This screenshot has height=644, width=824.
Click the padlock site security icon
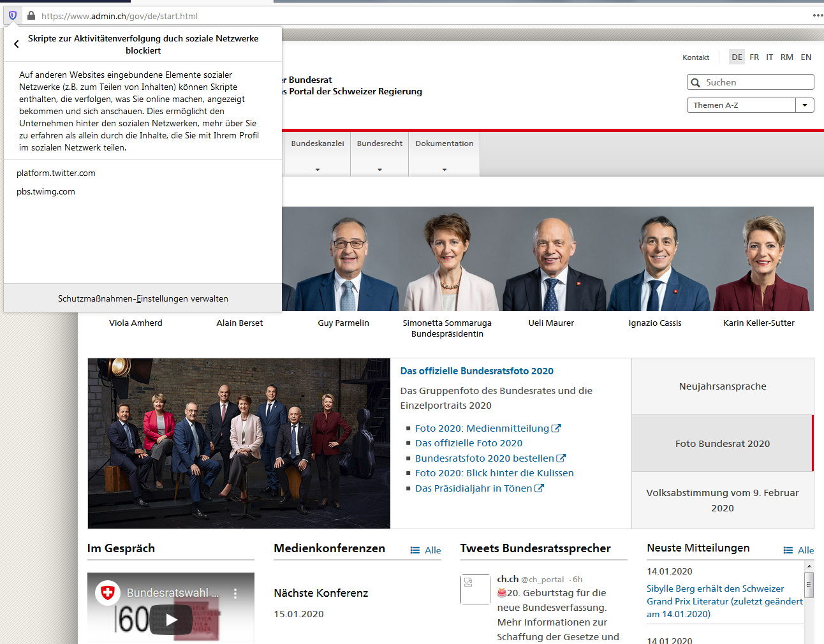coord(31,15)
